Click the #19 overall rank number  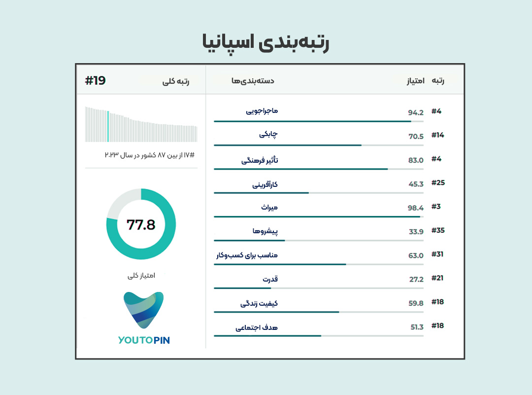tap(96, 80)
